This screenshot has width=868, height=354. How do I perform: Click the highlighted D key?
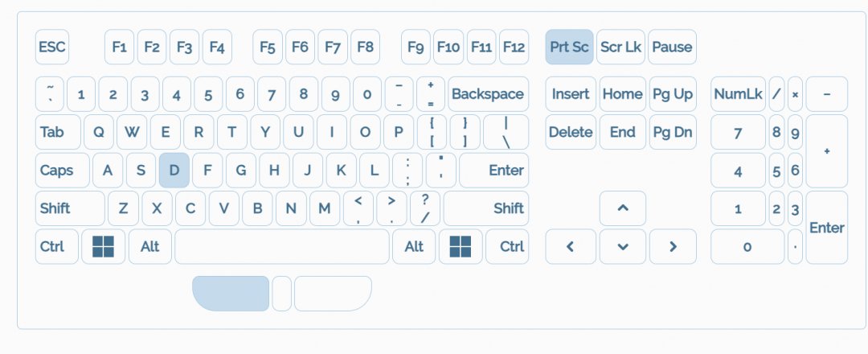tap(174, 171)
